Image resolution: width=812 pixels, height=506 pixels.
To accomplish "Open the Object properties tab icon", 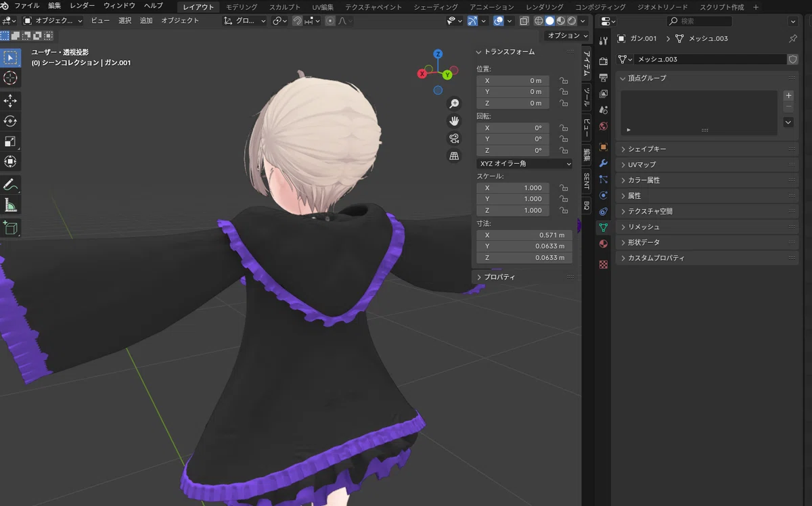I will click(604, 147).
